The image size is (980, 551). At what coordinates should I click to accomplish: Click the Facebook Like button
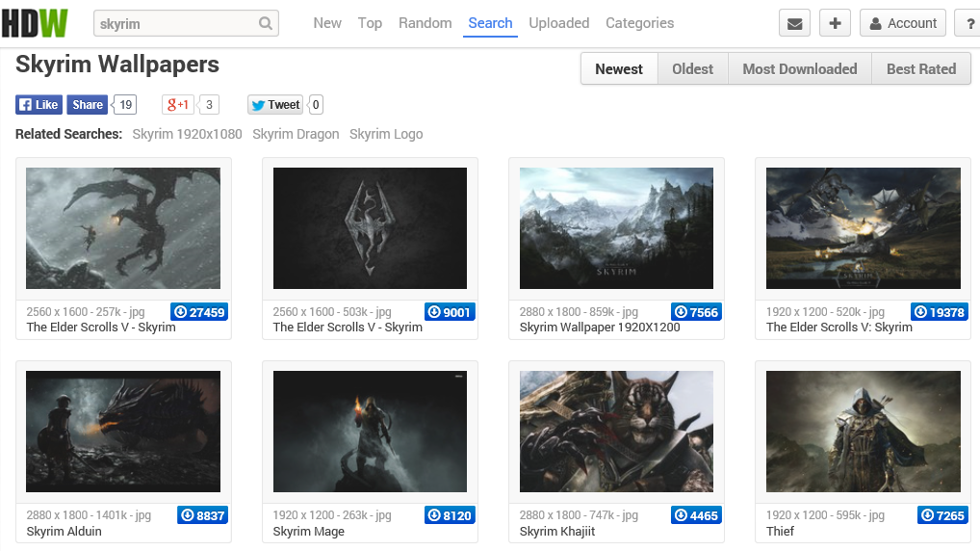pos(39,105)
